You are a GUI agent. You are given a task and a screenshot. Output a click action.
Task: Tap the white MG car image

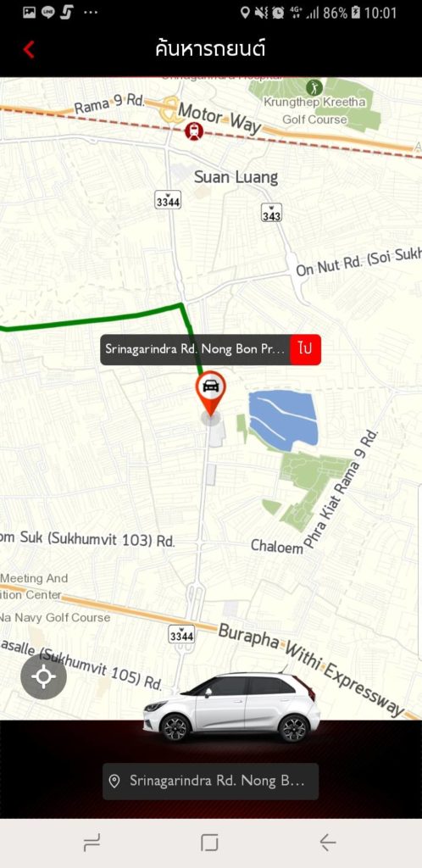231,708
